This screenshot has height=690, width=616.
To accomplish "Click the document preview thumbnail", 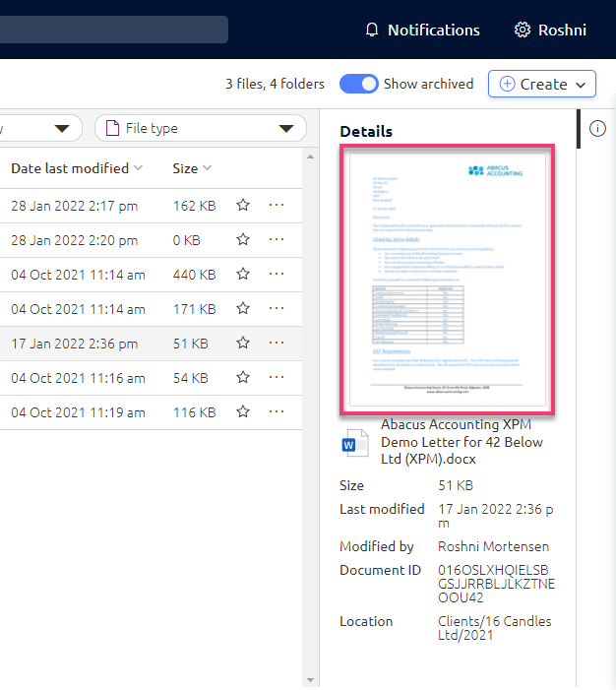I will 448,280.
